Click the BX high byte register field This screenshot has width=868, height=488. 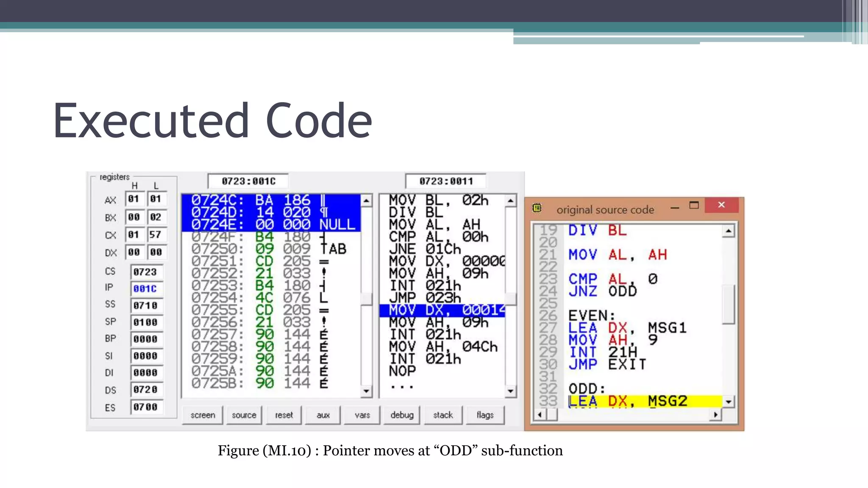point(134,217)
